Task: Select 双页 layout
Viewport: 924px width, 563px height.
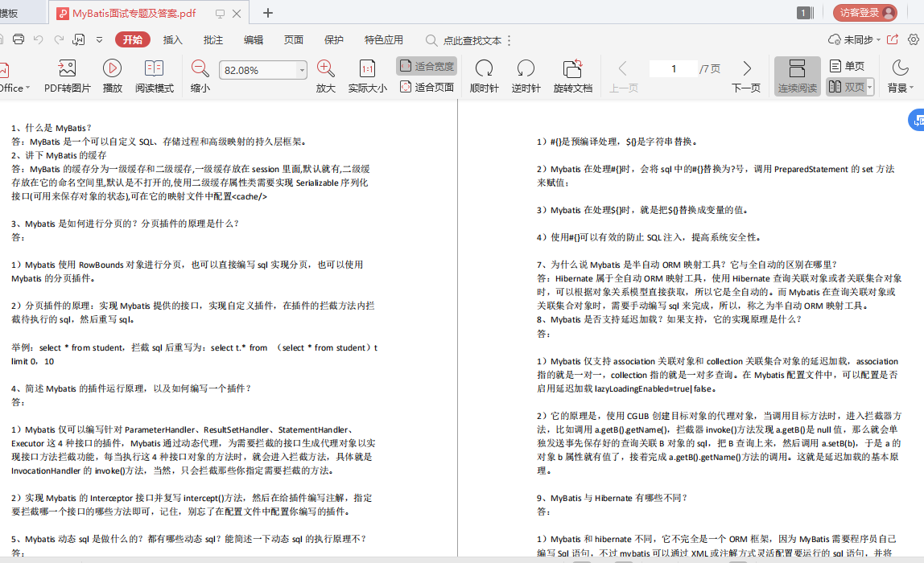Action: [x=846, y=87]
